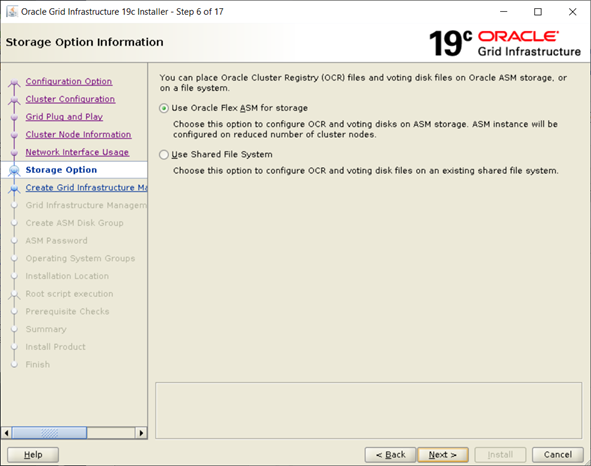Click the horizontal scrollbar thumb under steps
The height and width of the screenshot is (466, 591).
click(49, 433)
